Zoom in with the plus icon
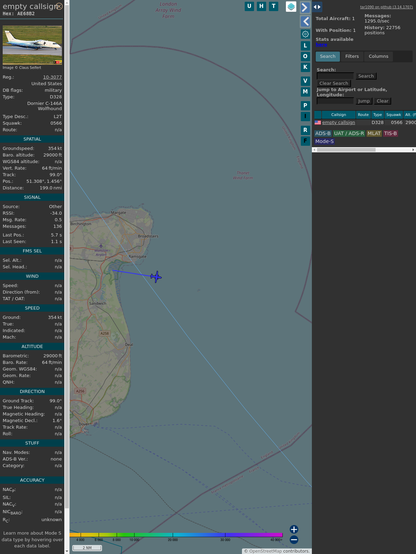 pos(294,529)
